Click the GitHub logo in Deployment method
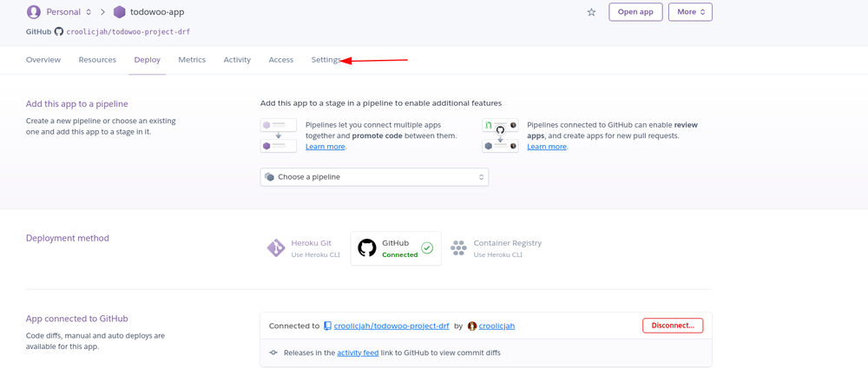 coord(367,248)
